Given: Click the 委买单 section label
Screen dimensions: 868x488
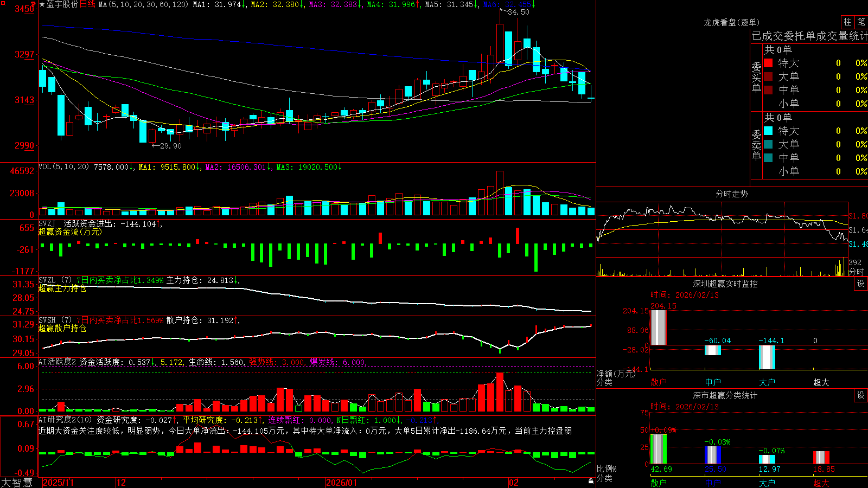Looking at the screenshot, I should tap(756, 77).
